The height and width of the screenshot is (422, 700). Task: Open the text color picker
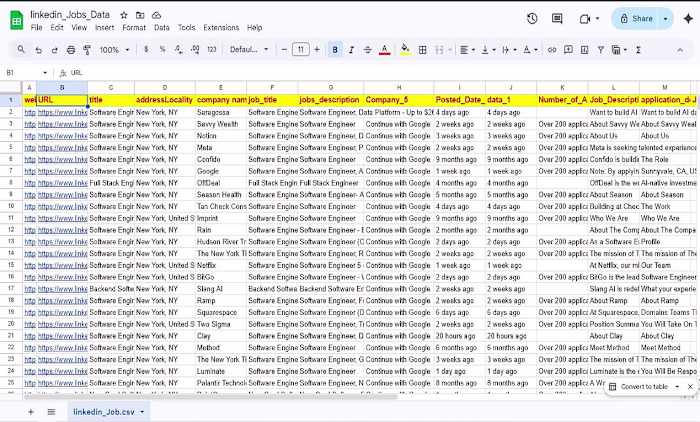[x=384, y=50]
